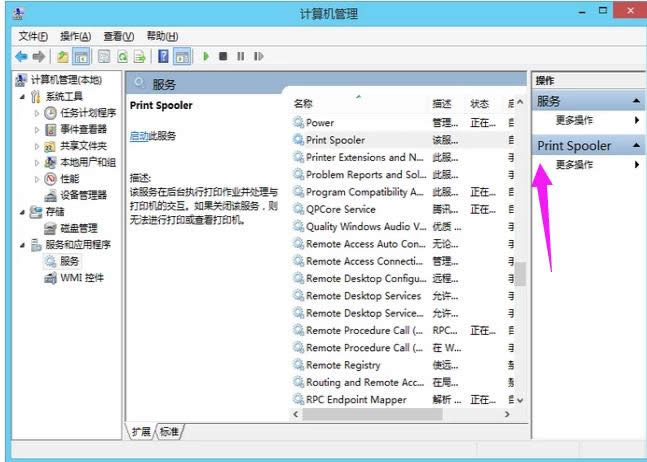Select 计算机管理(本地) root node
The width and height of the screenshot is (647, 462).
66,80
